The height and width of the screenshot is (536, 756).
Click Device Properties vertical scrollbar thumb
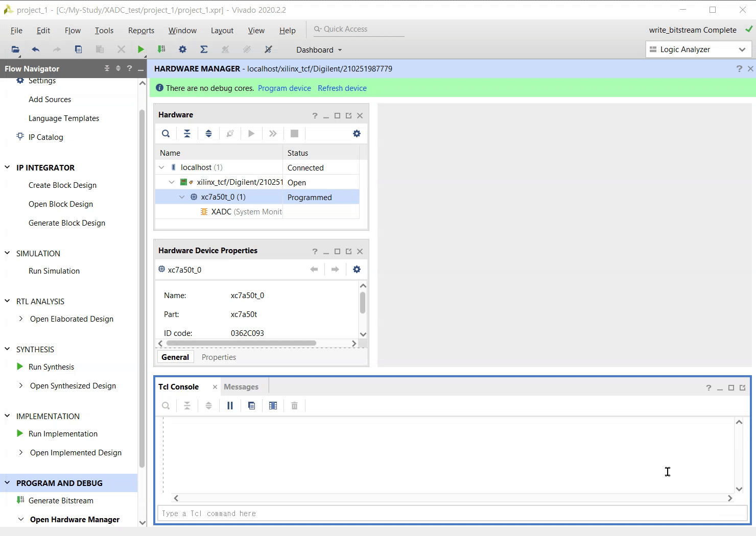click(x=363, y=303)
